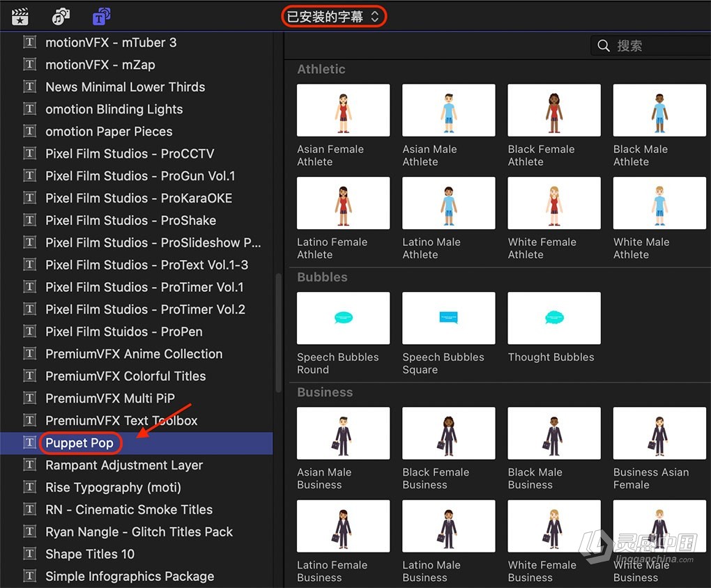Open the Titles and Generators sidebar icon
The image size is (711, 588).
tap(101, 17)
